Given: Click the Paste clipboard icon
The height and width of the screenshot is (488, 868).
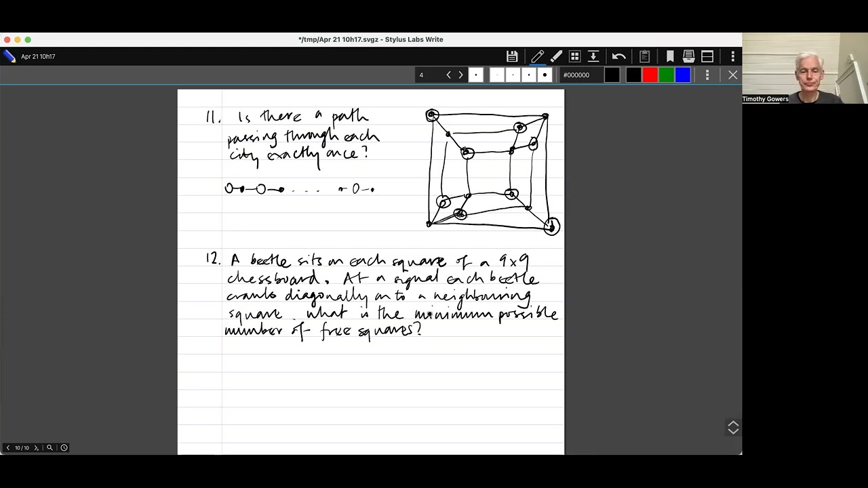Looking at the screenshot, I should 644,56.
